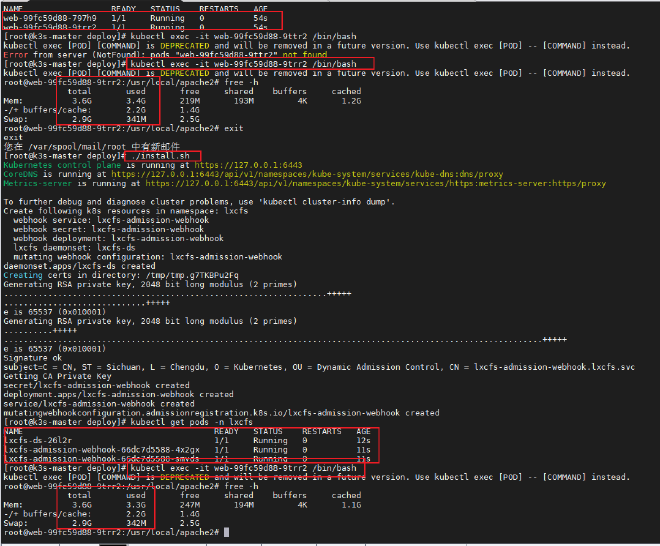Click the 'exit' command after apache2 prompt
This screenshot has width=660, height=546.
coord(232,128)
